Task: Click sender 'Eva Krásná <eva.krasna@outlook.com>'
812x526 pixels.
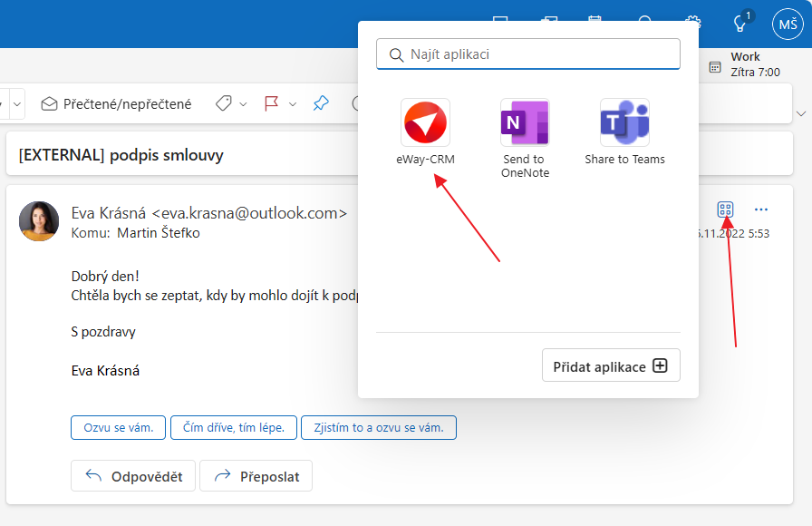Action: 209,213
